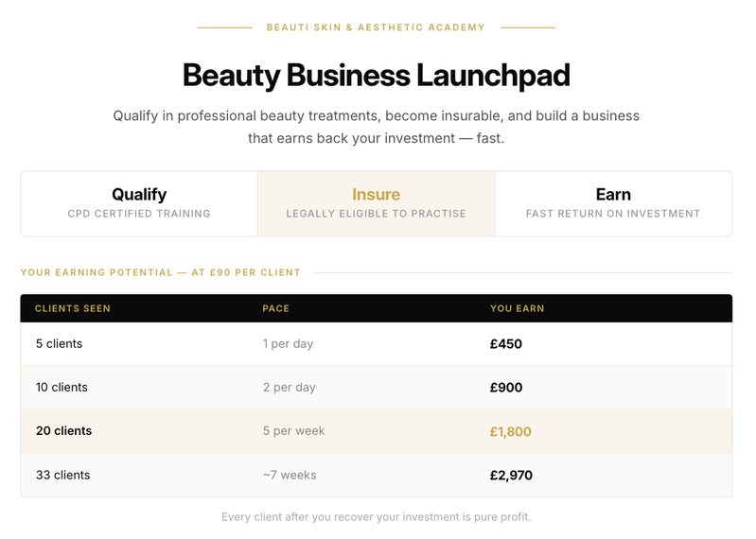Screen dimensions: 756x539
Task: Click the 1 per day pace cell
Action: coord(288,344)
